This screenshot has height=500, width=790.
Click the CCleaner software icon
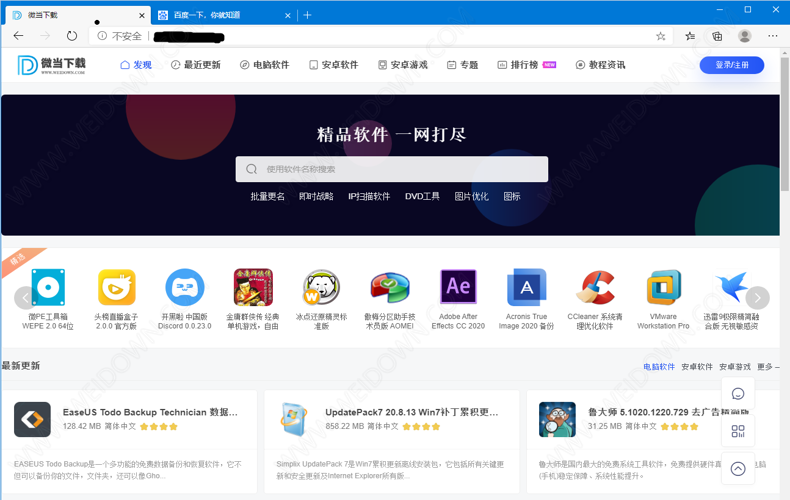595,287
